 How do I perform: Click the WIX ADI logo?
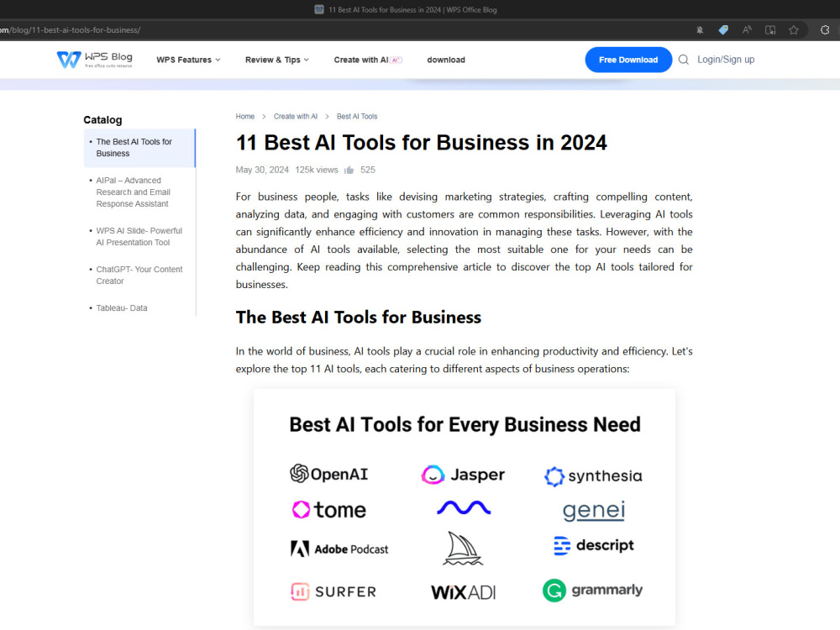(464, 592)
